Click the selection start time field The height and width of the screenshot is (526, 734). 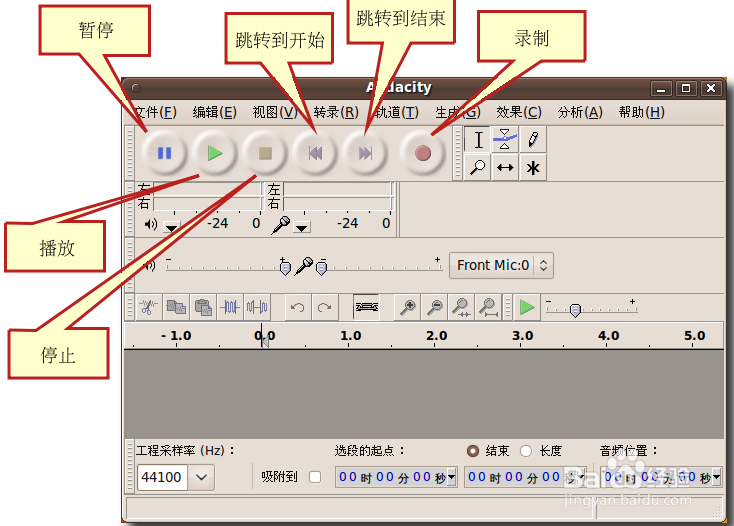tap(396, 477)
